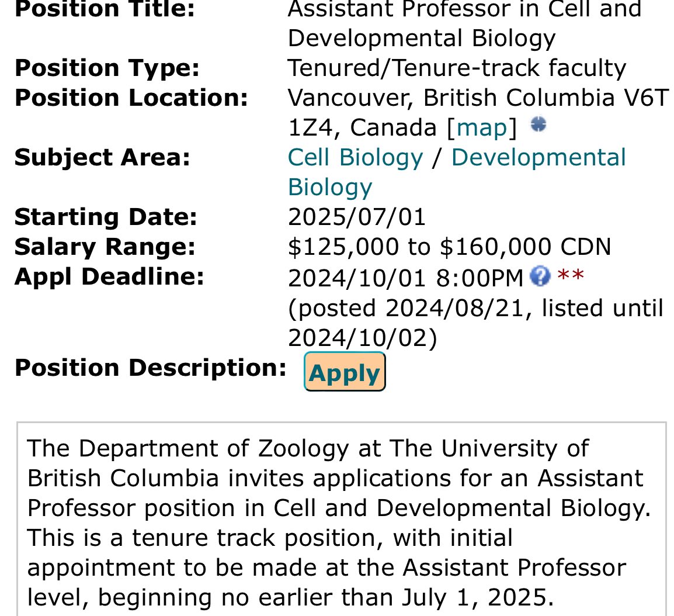674x616 pixels.
Task: Click the Apply button
Action: click(345, 372)
